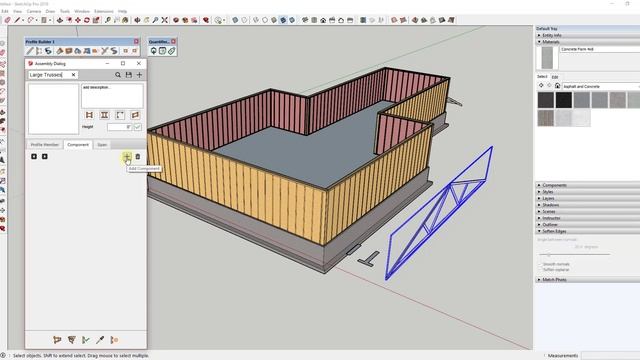The image size is (640, 360).
Task: Pick the first dark gray asphalt swatch
Action: coord(546,100)
